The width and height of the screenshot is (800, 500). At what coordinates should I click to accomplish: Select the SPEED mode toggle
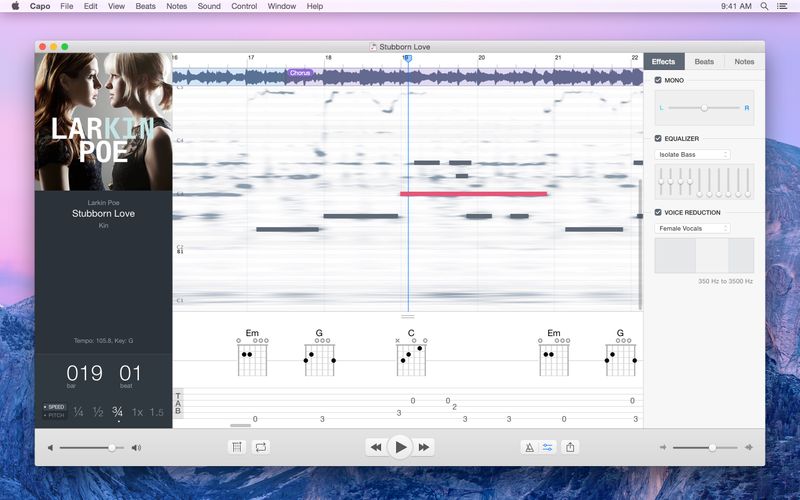pyautogui.click(x=54, y=407)
